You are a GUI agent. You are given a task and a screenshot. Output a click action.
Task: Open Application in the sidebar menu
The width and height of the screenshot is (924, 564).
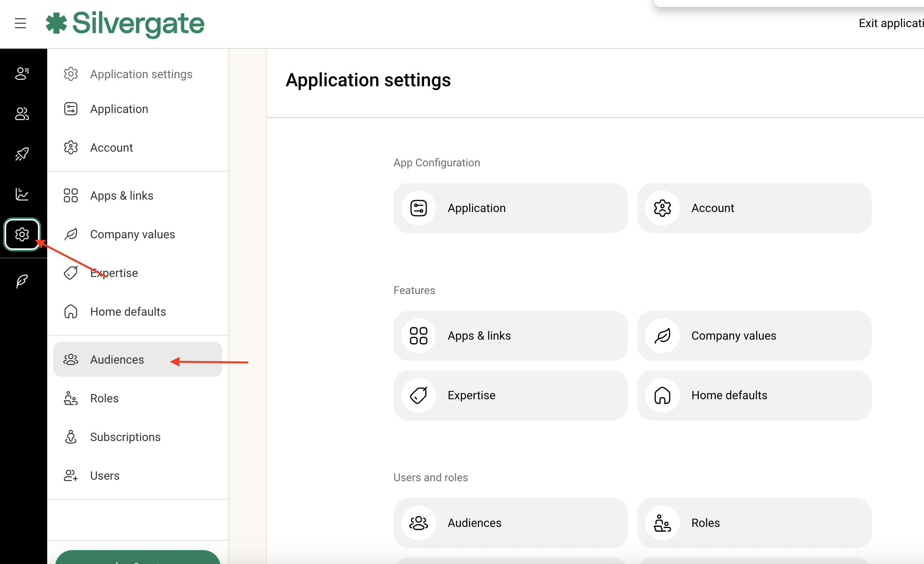point(119,109)
